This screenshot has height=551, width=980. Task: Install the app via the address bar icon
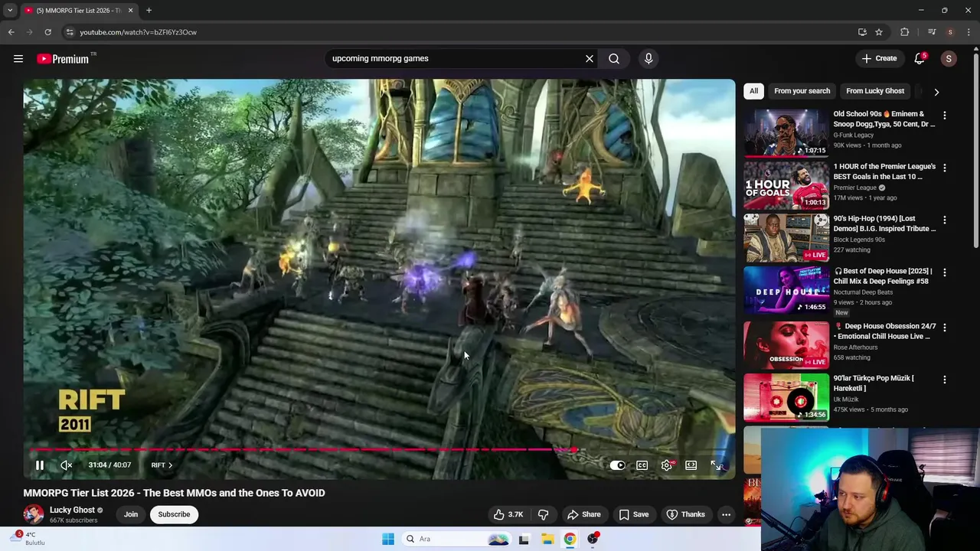pos(862,32)
